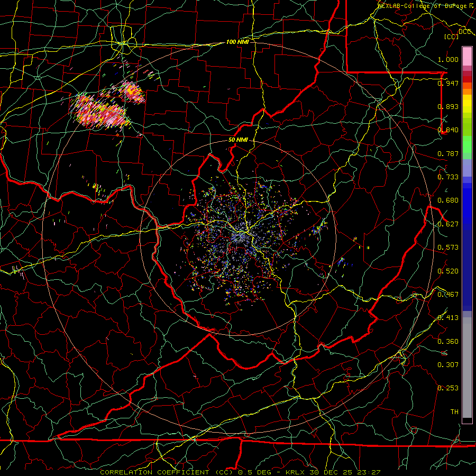
Task: Click the 1.000 legend value
Action: click(448, 59)
